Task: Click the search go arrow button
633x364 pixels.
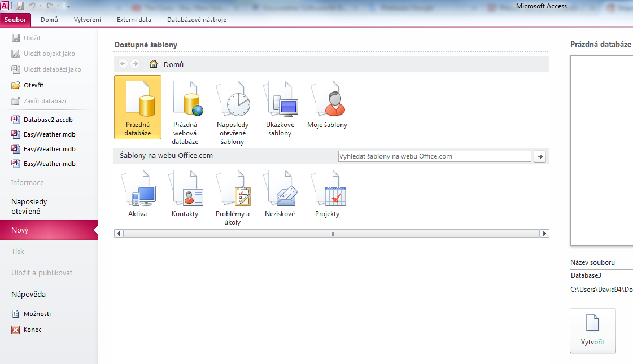Action: [540, 156]
